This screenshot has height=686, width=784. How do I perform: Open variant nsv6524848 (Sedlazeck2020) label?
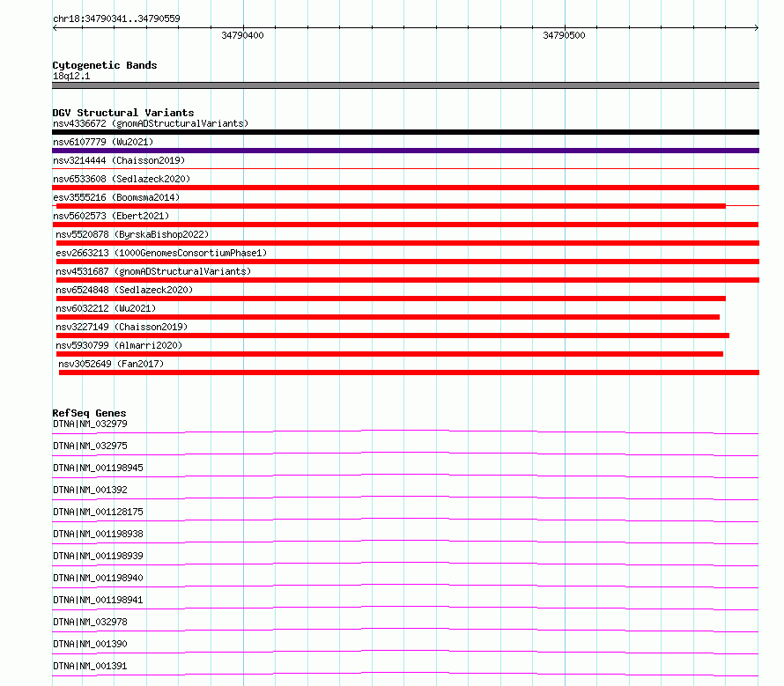coord(124,290)
